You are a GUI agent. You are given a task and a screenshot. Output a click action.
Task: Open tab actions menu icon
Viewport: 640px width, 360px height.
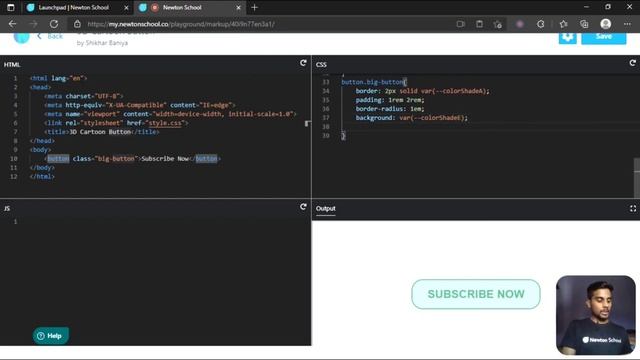point(11,7)
